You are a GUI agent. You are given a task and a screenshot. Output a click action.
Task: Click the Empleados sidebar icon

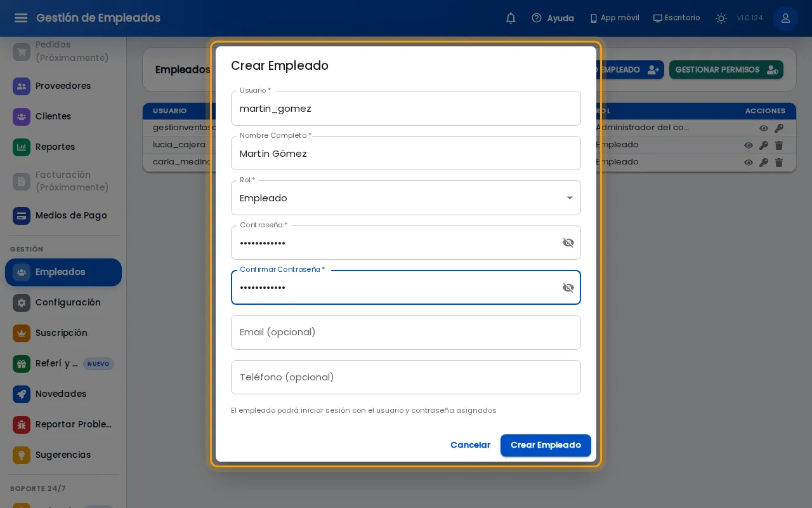pyautogui.click(x=22, y=272)
